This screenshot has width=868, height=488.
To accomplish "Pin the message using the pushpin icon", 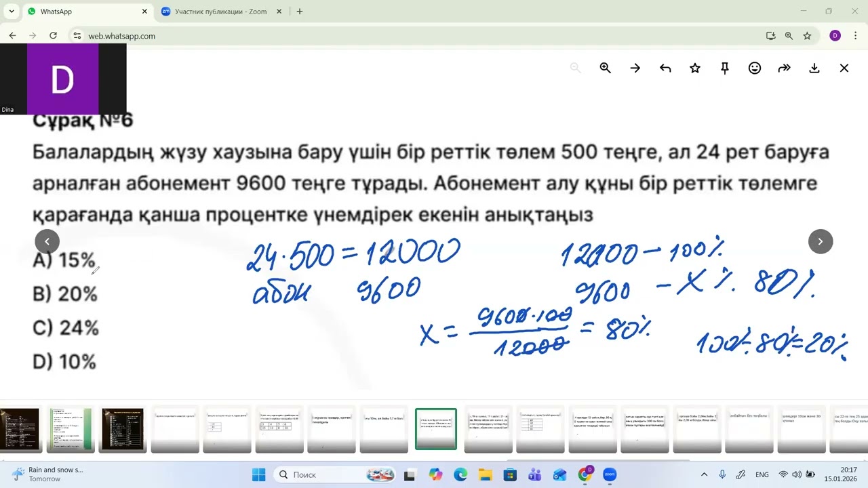I will coord(724,68).
